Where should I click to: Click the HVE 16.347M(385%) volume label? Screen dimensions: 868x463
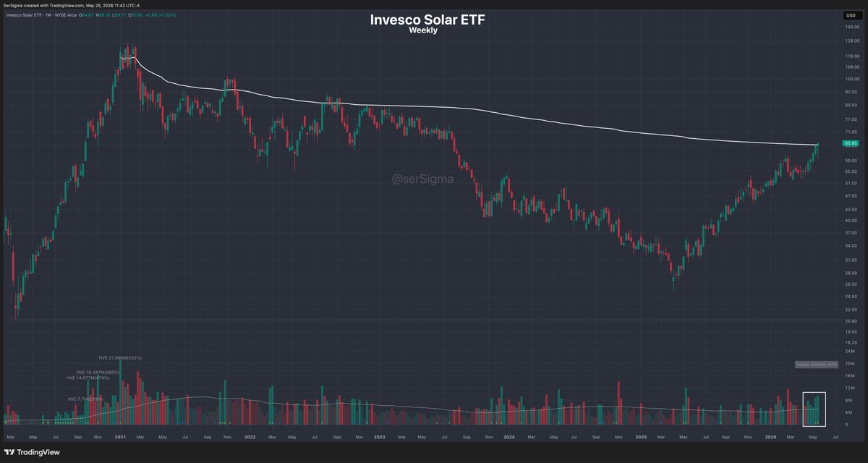(98, 372)
